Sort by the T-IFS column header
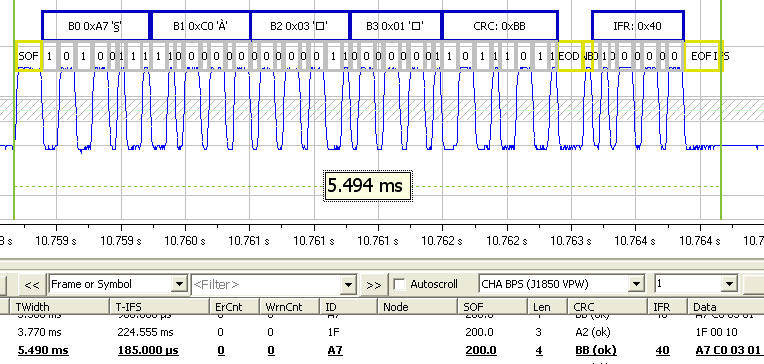The height and width of the screenshot is (364, 764). coord(159,307)
